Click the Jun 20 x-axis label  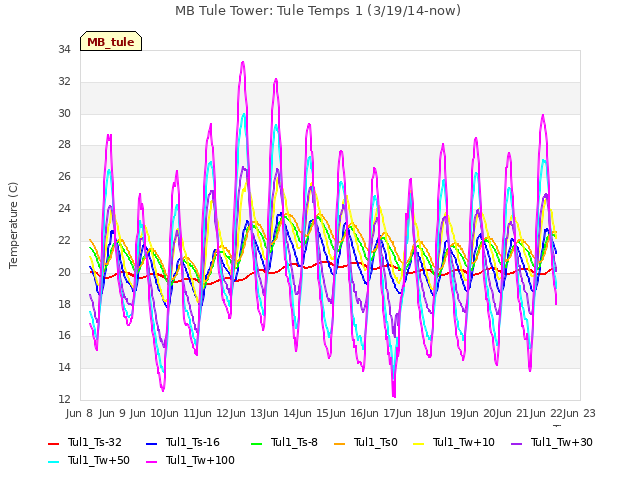click(480, 413)
